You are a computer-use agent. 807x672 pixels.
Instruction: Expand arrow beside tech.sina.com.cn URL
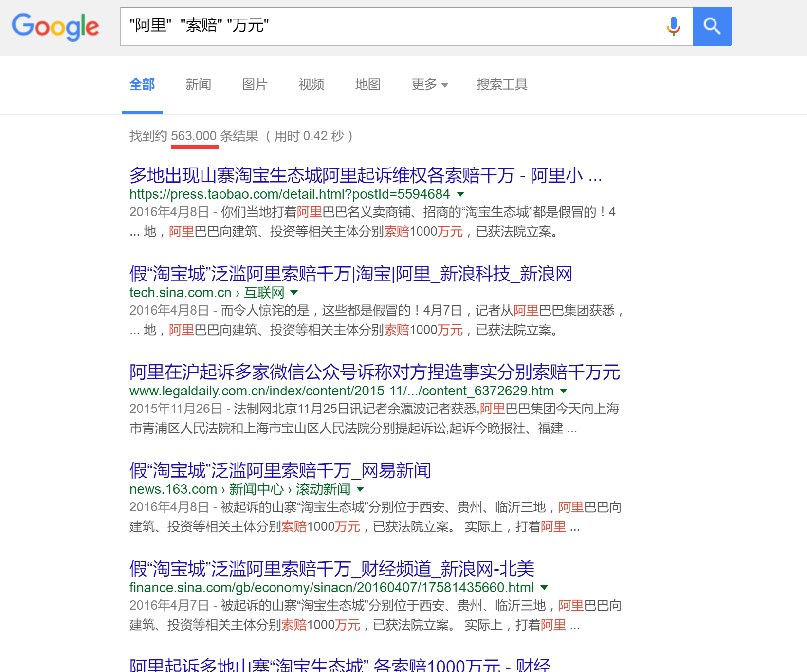294,293
